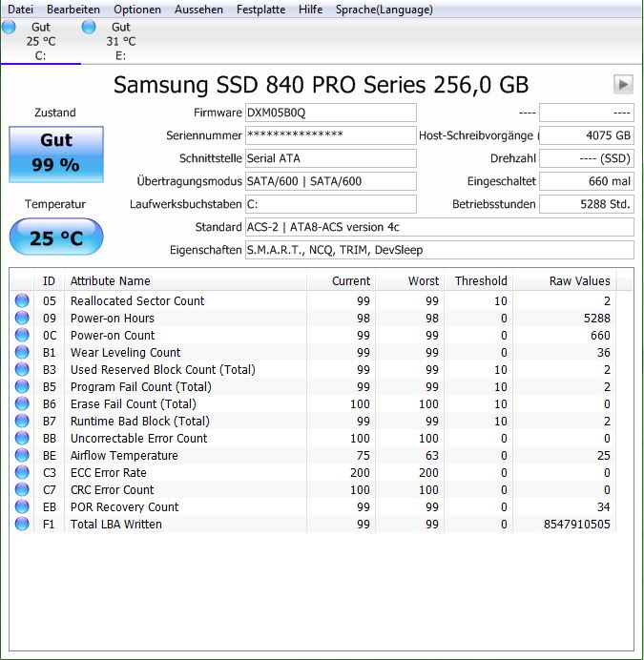Image resolution: width=644 pixels, height=660 pixels.
Task: Select the Airflow Temperature attribute name
Action: [x=124, y=456]
